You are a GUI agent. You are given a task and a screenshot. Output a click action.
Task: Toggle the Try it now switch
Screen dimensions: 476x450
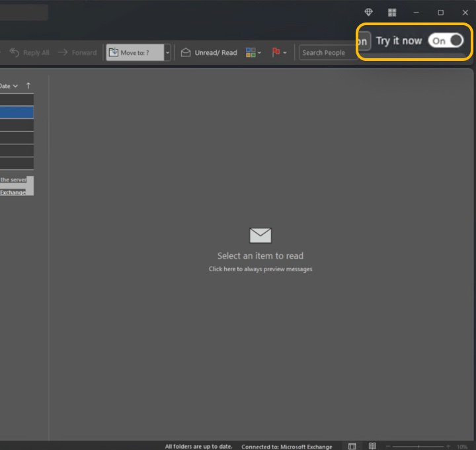click(446, 41)
